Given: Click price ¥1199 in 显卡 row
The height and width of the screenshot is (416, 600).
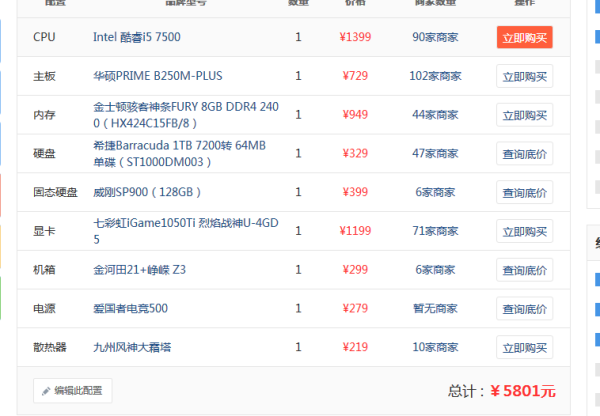Looking at the screenshot, I should point(355,231).
